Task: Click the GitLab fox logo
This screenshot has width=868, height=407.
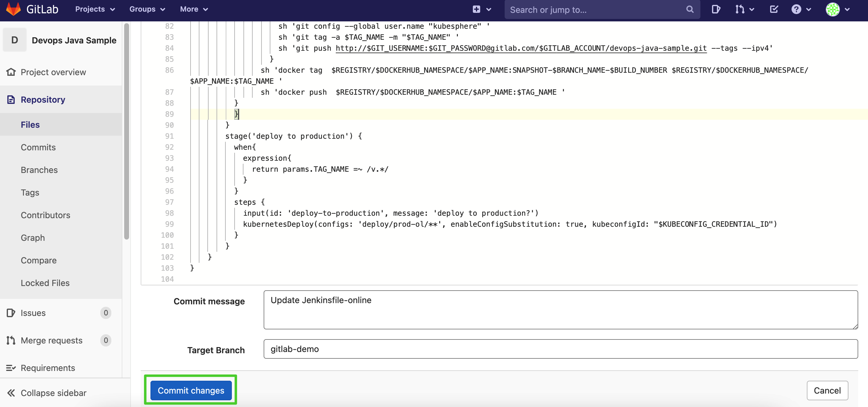Action: pyautogui.click(x=13, y=9)
